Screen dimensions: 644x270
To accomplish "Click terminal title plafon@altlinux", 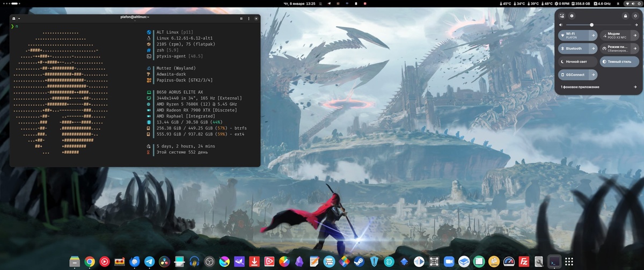I will click(x=135, y=17).
